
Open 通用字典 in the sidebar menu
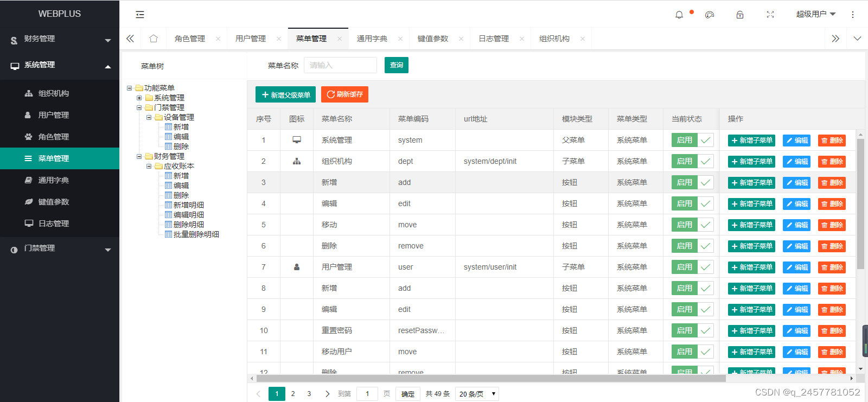(x=54, y=180)
